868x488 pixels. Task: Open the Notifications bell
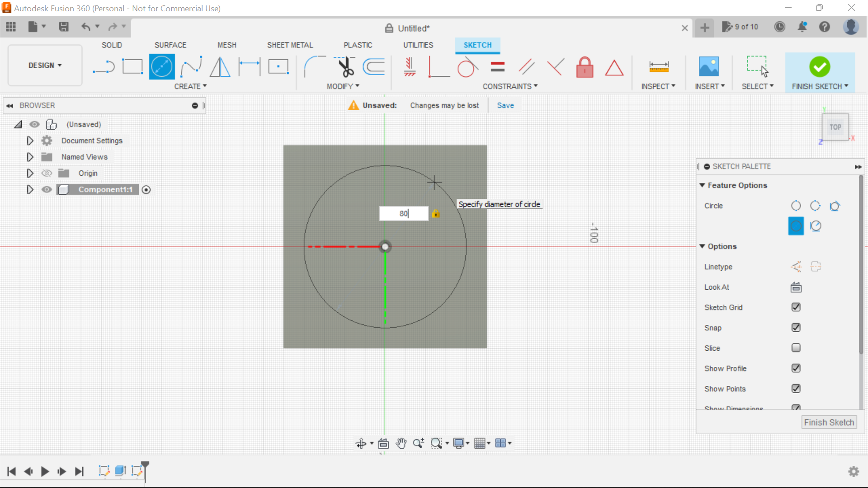click(x=802, y=27)
